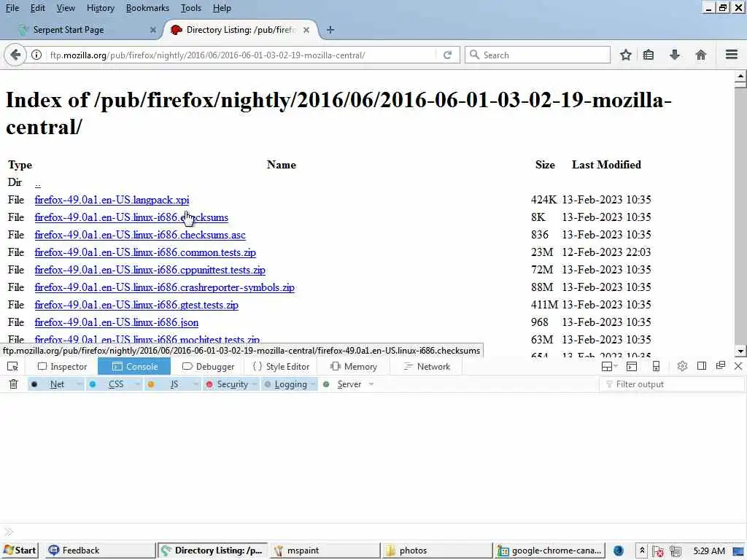Go back using the back arrow button
The image size is (747, 560).
(x=15, y=55)
